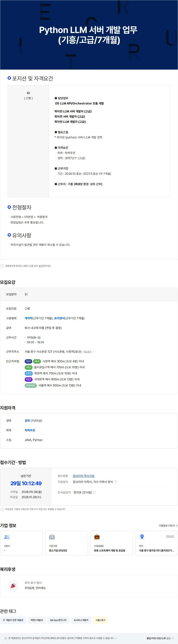Click 주5일제, 연차제도 benefit text
Viewport: 178px width, 644px height.
coord(35,588)
